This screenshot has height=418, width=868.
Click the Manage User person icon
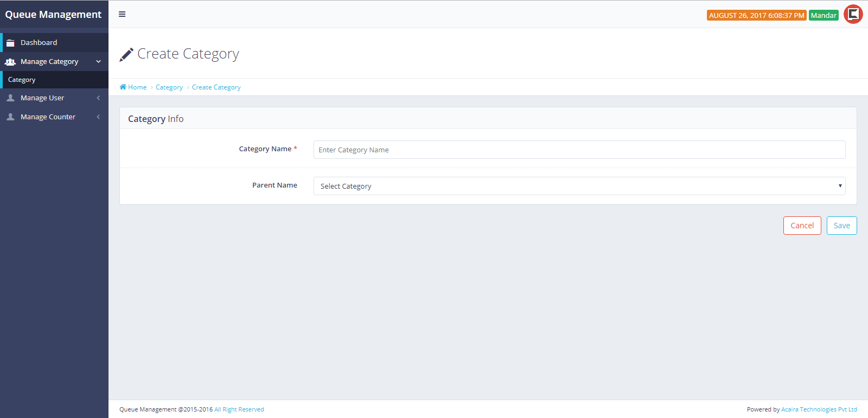[10, 98]
